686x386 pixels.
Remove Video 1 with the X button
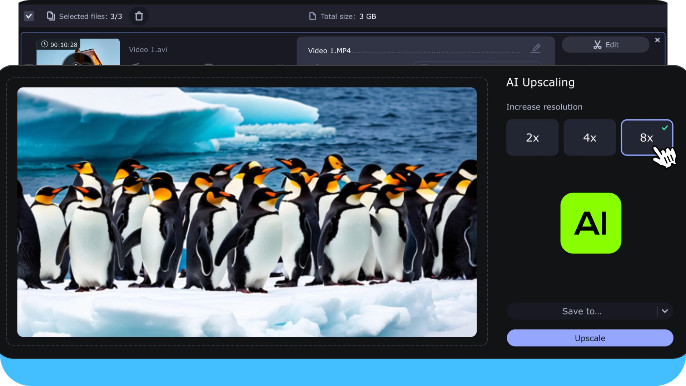pos(657,40)
